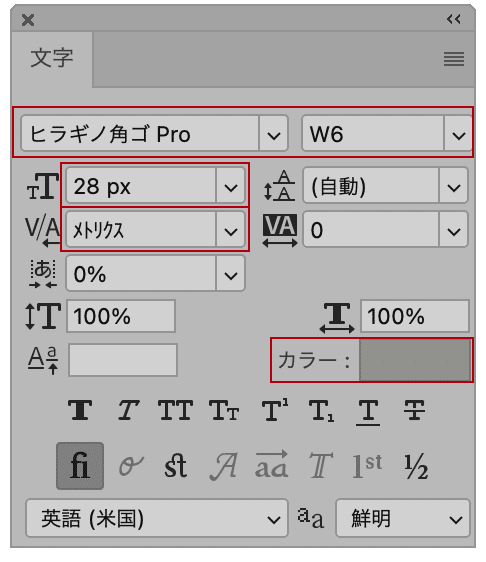This screenshot has width=486, height=562.
Task: Click the leading icon
Action: (279, 186)
